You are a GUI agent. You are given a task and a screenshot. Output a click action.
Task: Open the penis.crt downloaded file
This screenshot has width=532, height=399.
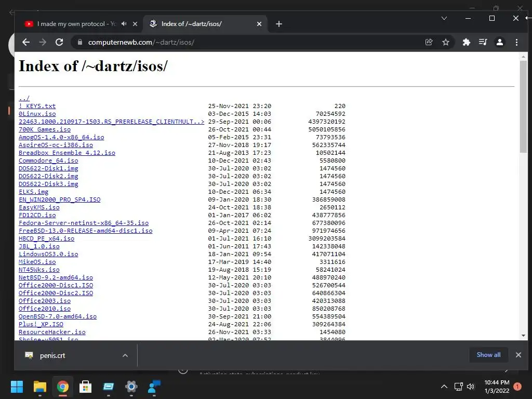(52, 355)
